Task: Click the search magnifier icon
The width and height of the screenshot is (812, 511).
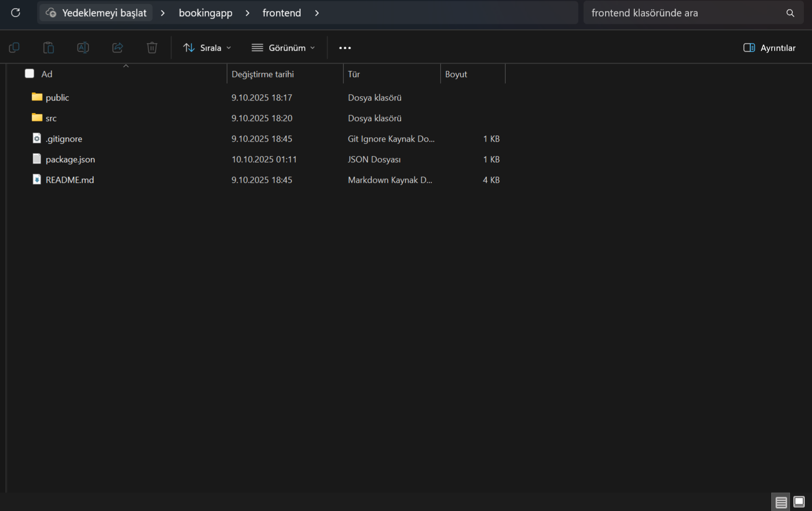Action: (790, 13)
